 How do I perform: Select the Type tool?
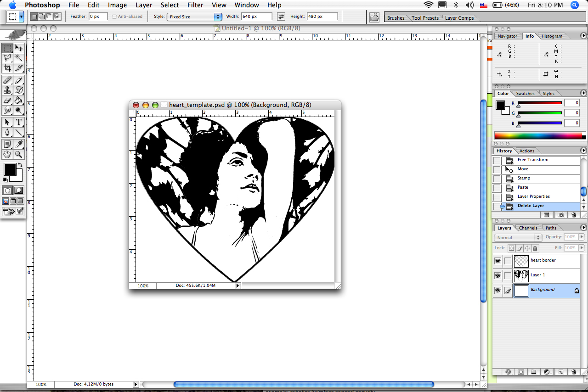(x=19, y=122)
